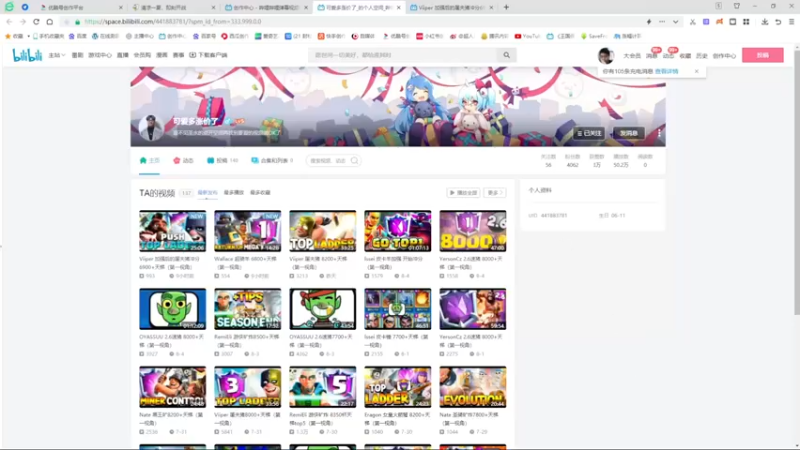Image resolution: width=800 pixels, height=450 pixels.
Task: Open the SEASON END tips video thumbnail
Action: (247, 309)
